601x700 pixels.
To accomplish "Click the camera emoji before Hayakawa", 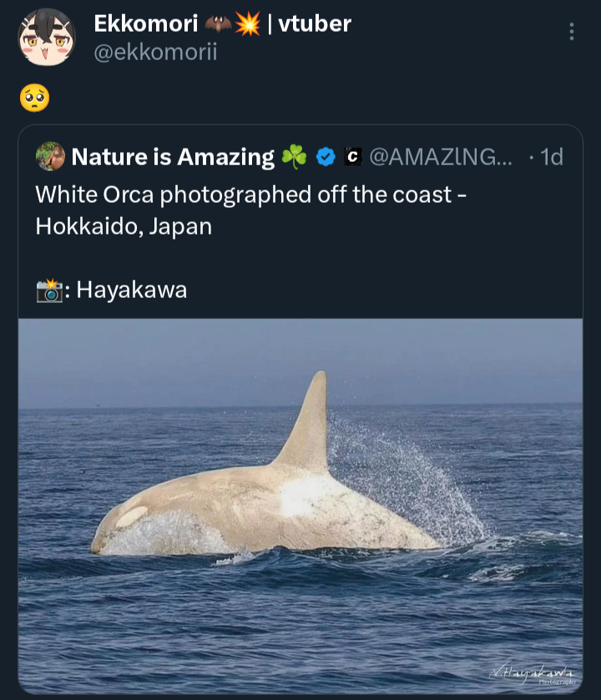I will 50,290.
